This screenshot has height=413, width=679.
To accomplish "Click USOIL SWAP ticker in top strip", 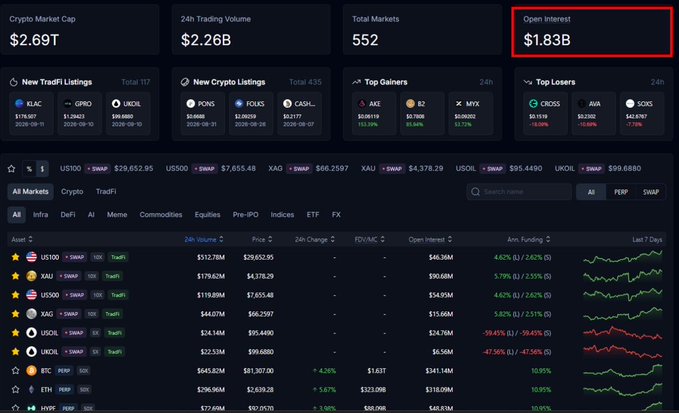I will [x=498, y=168].
